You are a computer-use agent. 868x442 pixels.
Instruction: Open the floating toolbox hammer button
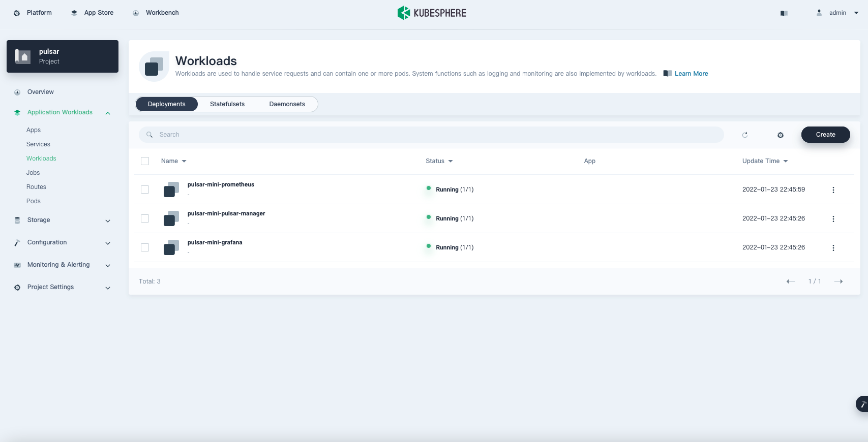click(x=862, y=404)
